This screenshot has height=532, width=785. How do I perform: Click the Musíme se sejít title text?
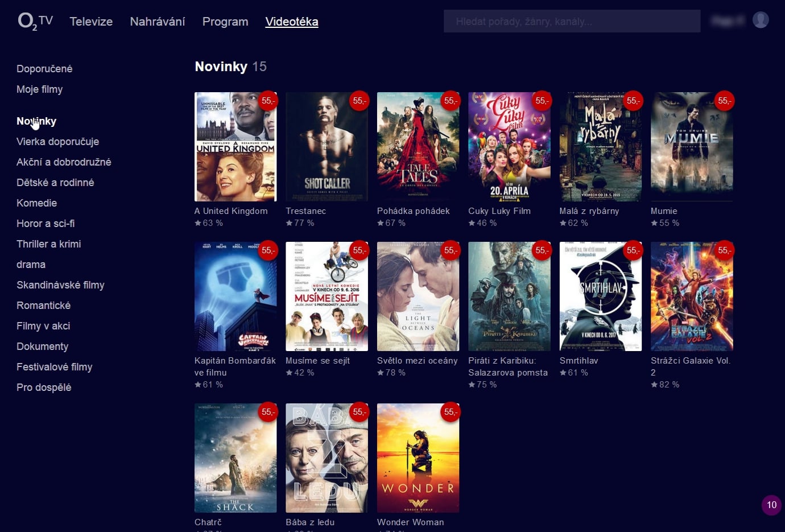click(x=318, y=361)
